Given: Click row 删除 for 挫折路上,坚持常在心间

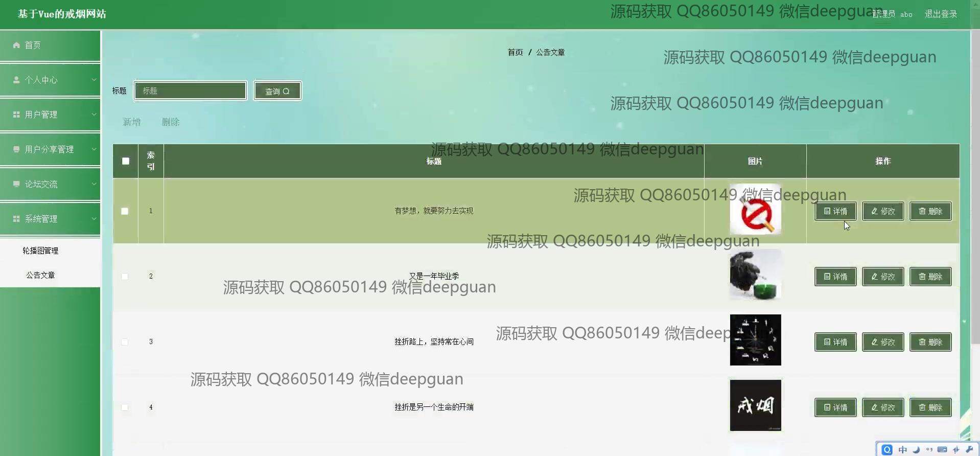Looking at the screenshot, I should 930,342.
